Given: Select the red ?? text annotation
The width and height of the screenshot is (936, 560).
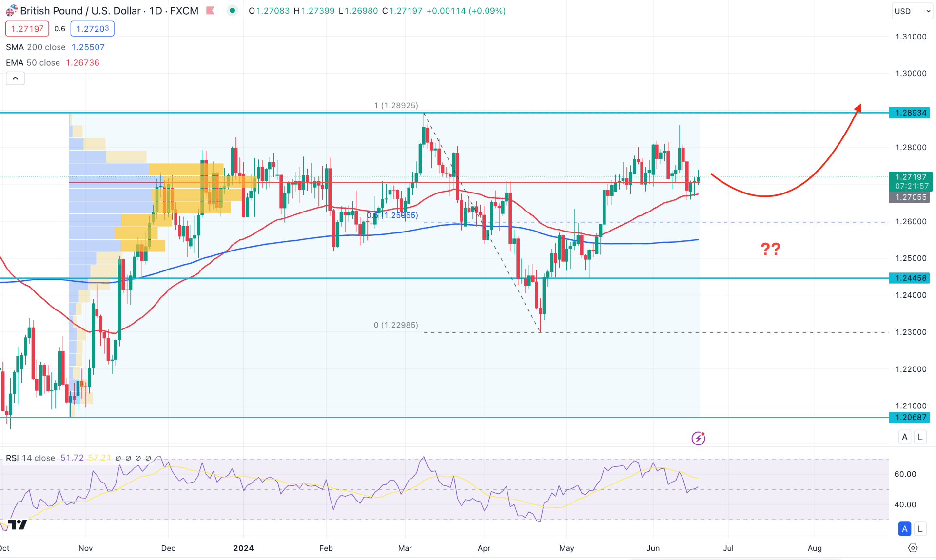Looking at the screenshot, I should click(770, 249).
